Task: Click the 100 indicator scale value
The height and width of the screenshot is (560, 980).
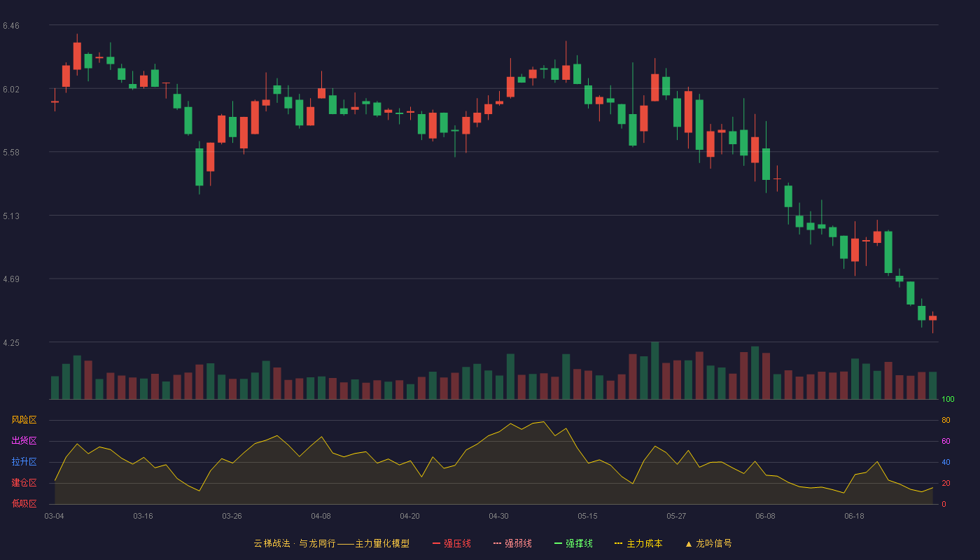Action: click(x=948, y=400)
